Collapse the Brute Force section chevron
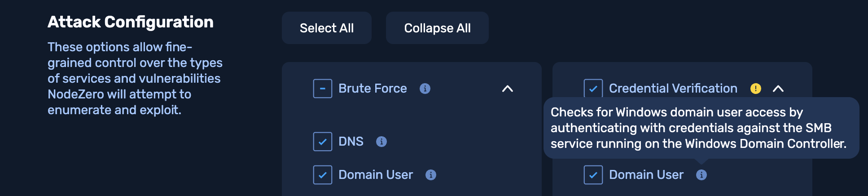 click(508, 89)
